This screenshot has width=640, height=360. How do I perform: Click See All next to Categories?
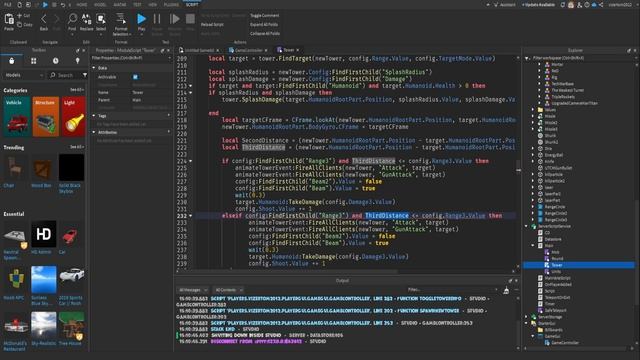click(77, 90)
